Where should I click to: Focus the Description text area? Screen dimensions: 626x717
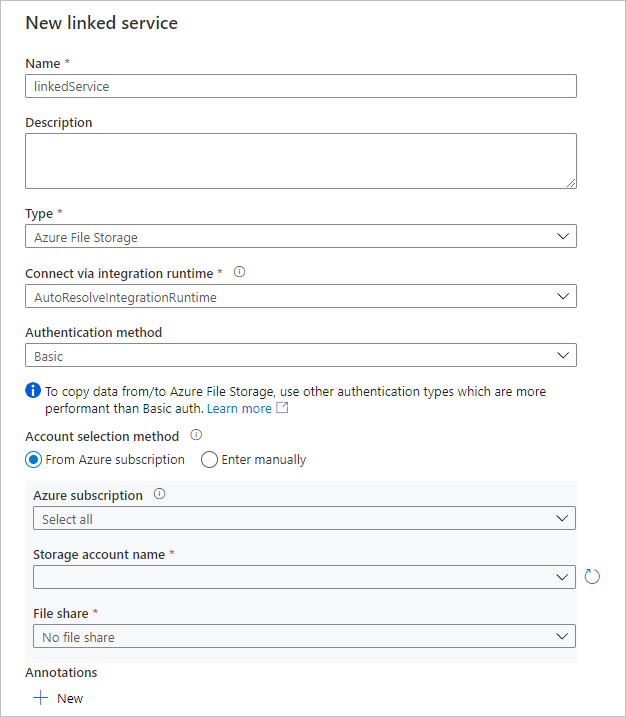[300, 161]
